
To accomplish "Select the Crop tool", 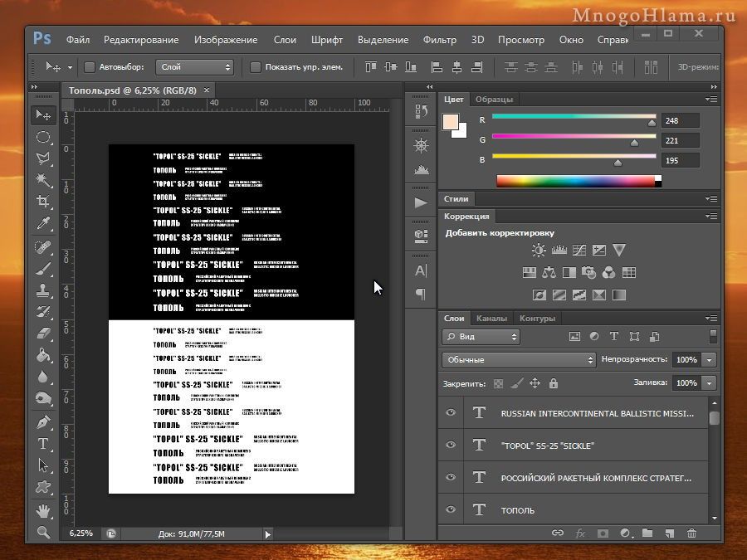I will click(43, 200).
